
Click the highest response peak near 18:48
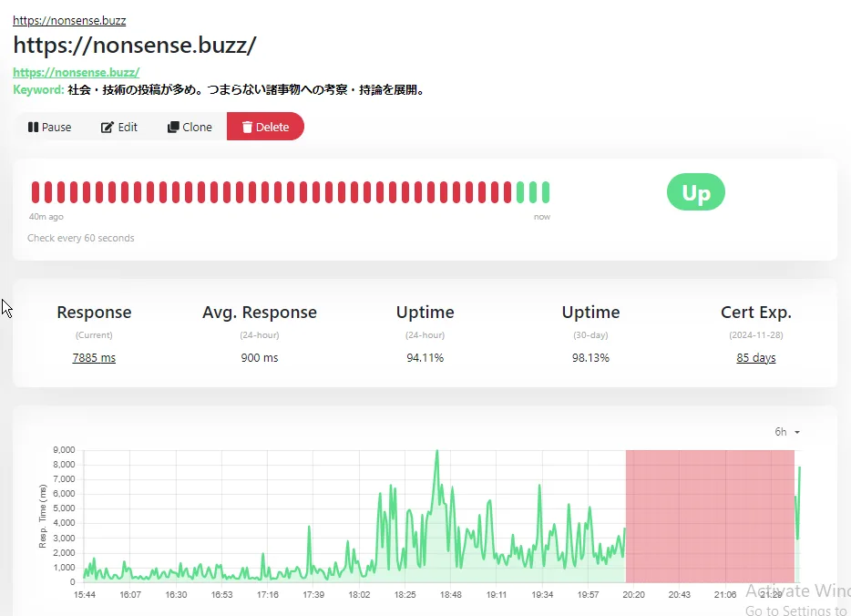click(x=437, y=452)
